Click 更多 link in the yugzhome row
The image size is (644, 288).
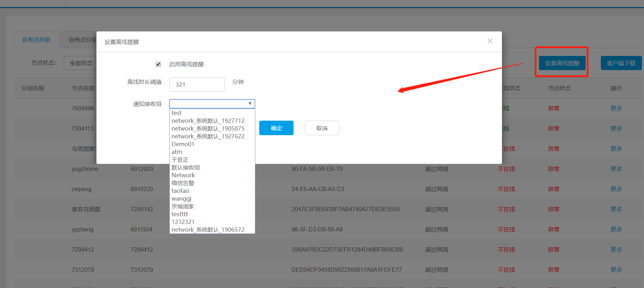[616, 169]
